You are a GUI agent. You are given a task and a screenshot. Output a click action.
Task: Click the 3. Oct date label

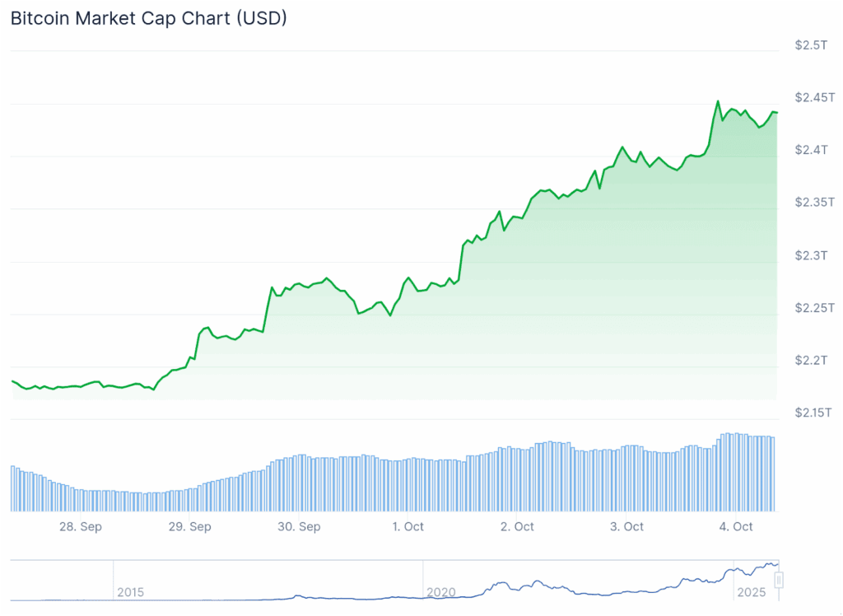pyautogui.click(x=626, y=527)
